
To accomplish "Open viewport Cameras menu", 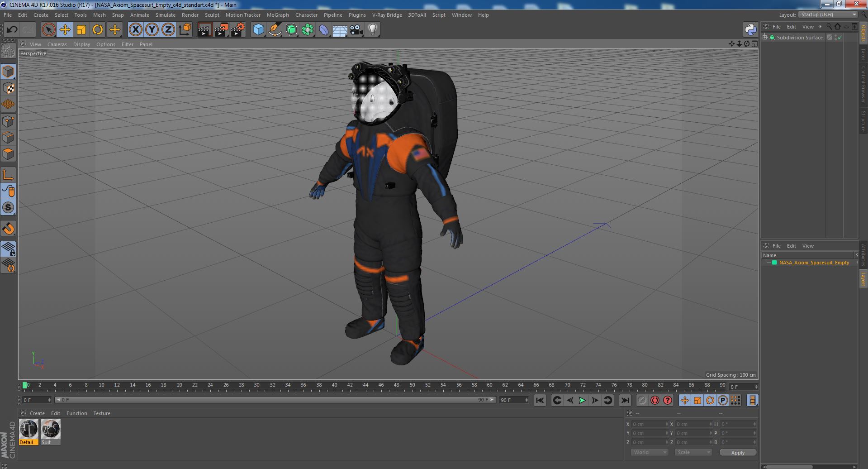I will point(57,44).
